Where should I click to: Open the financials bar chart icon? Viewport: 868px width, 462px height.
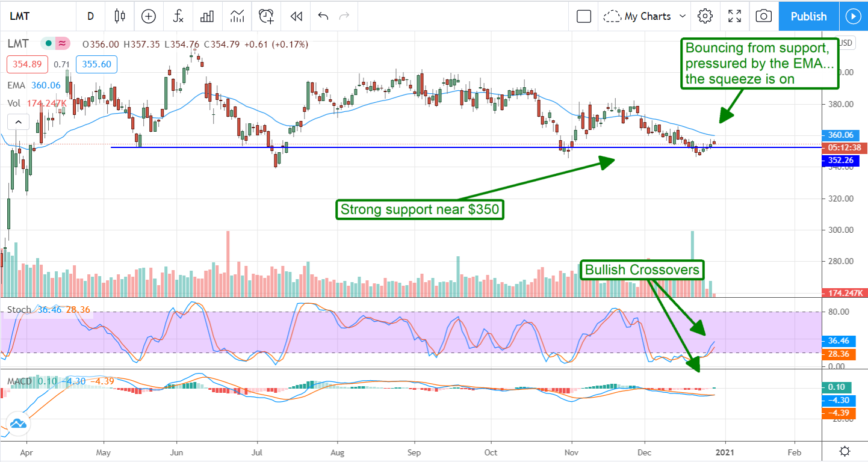pyautogui.click(x=207, y=16)
